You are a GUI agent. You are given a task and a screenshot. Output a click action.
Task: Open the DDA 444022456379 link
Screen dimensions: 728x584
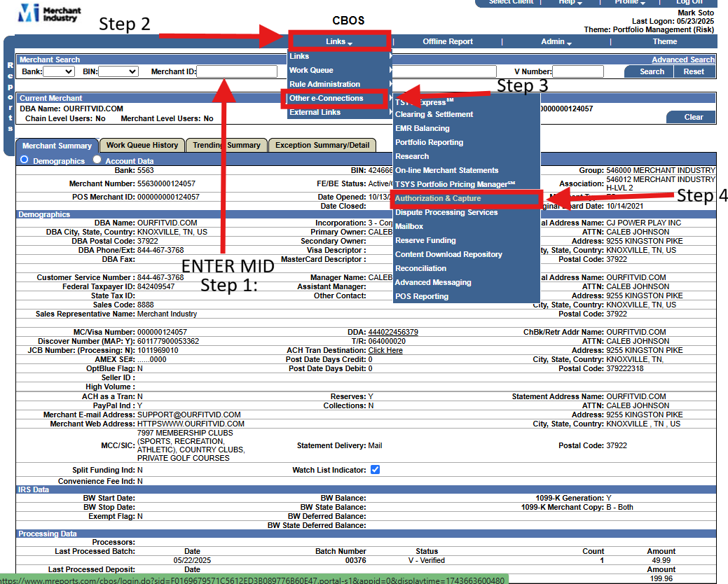point(393,332)
